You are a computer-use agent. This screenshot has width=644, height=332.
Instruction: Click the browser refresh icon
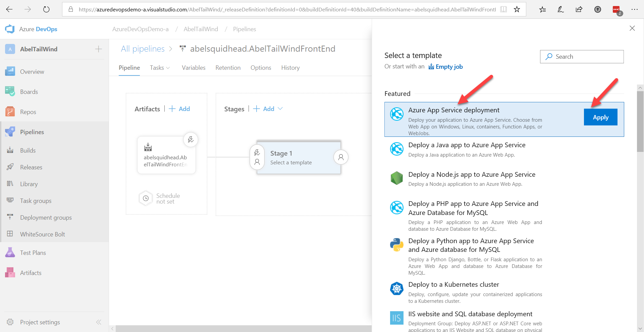click(46, 9)
